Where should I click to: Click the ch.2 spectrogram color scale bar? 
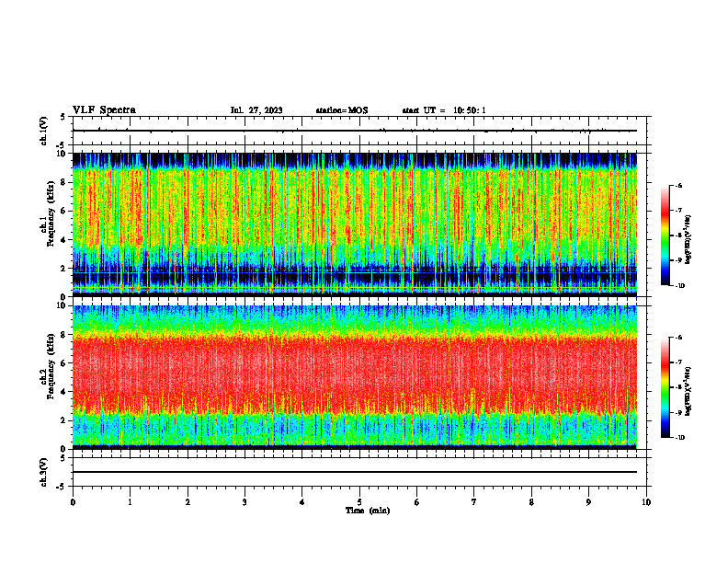pos(665,387)
